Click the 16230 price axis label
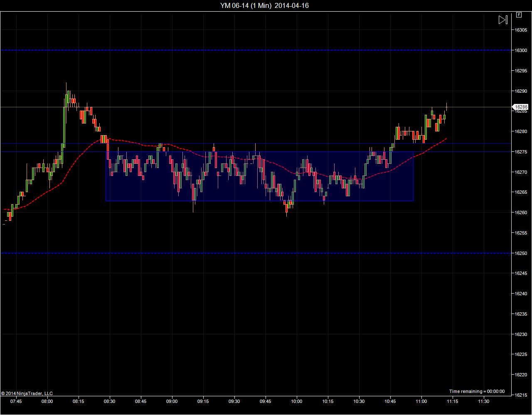The height and width of the screenshot is (415, 532). 521,334
